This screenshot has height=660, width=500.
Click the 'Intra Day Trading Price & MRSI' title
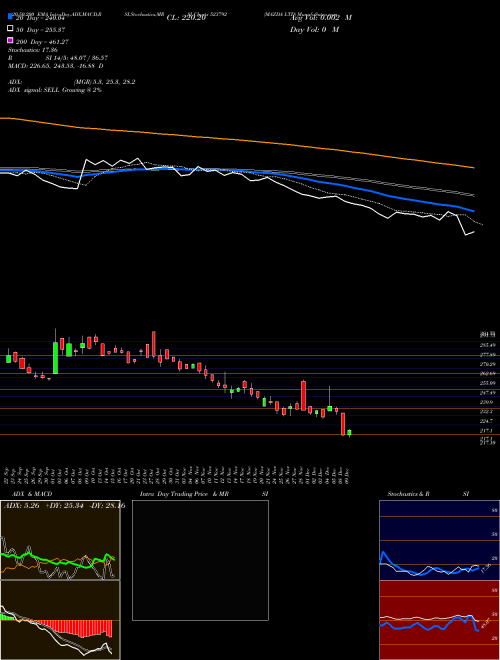coord(204,494)
